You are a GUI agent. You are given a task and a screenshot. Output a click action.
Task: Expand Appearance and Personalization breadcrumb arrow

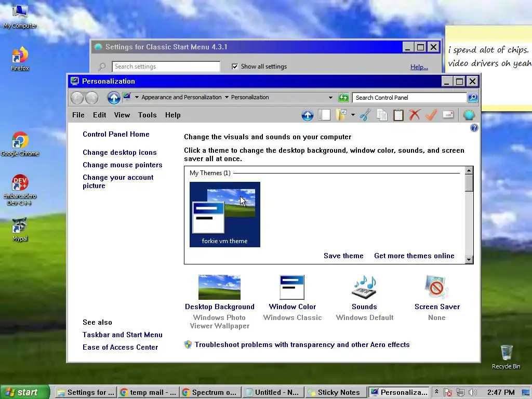click(227, 97)
